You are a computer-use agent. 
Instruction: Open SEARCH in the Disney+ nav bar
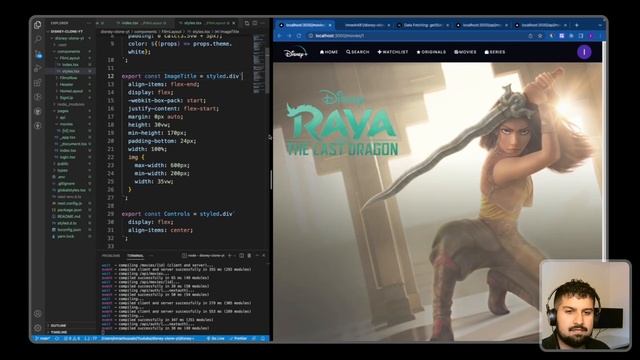(358, 52)
